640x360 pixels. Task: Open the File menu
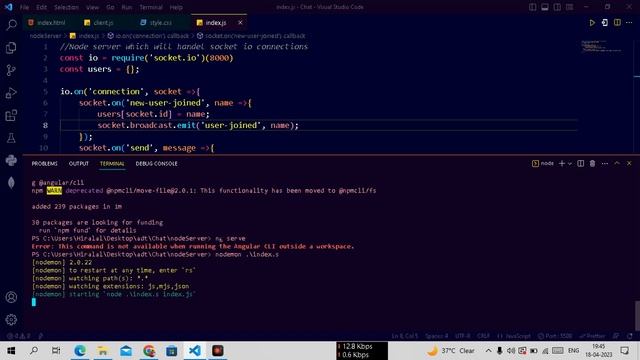[24, 7]
